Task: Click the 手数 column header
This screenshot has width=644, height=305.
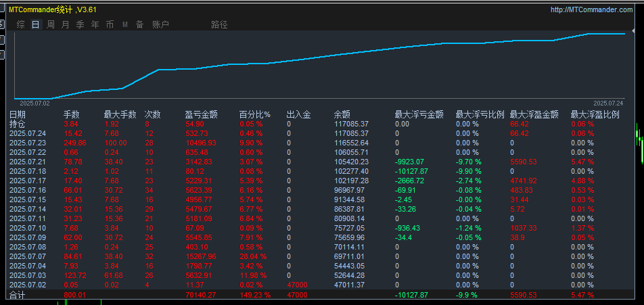Action: pos(72,114)
